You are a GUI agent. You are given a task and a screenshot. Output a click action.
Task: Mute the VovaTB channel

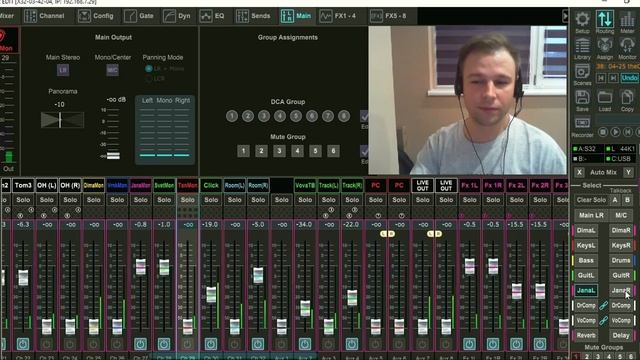click(305, 344)
